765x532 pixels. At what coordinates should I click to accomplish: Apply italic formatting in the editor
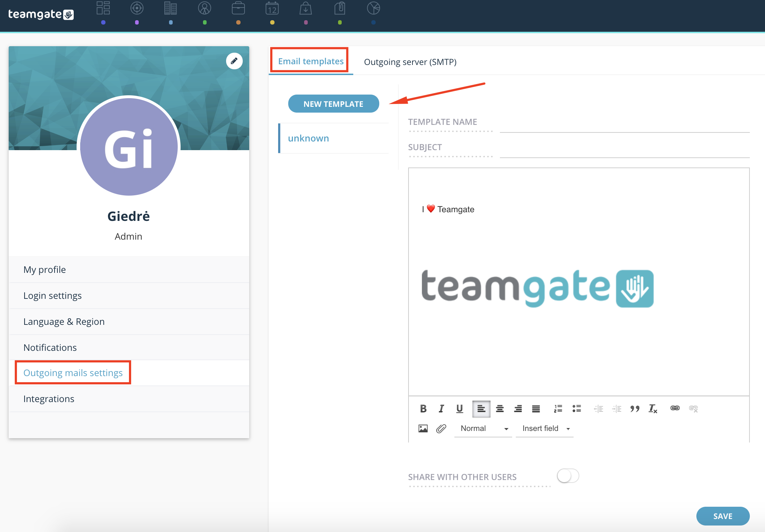pyautogui.click(x=441, y=409)
